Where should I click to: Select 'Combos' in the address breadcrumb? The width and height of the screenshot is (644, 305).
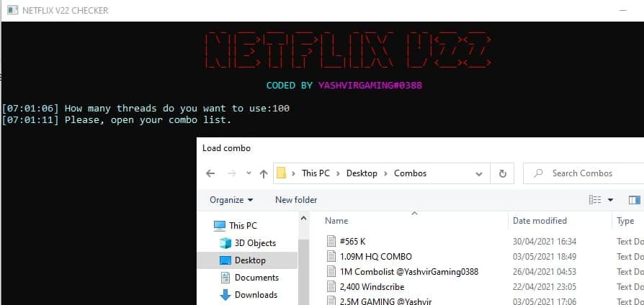[411, 173]
